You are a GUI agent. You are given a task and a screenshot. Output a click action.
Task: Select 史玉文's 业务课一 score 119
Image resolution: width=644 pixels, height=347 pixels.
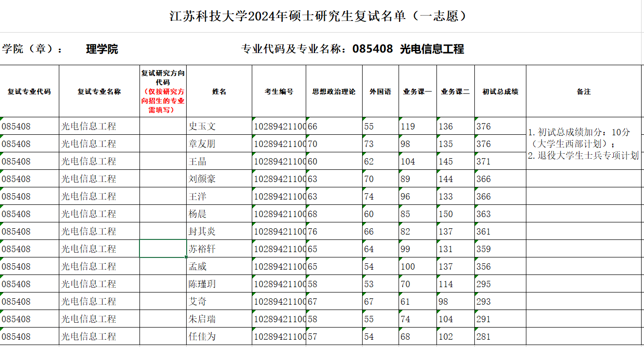point(418,127)
